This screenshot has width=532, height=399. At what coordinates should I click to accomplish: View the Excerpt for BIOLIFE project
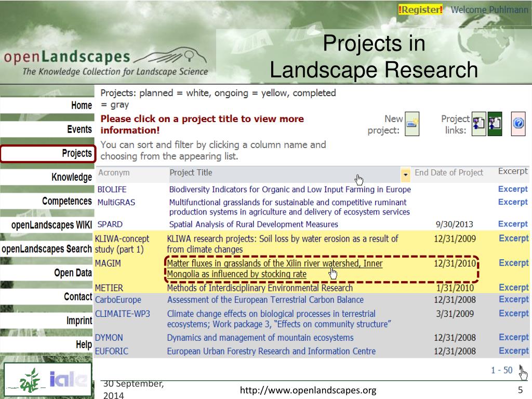pyautogui.click(x=512, y=189)
